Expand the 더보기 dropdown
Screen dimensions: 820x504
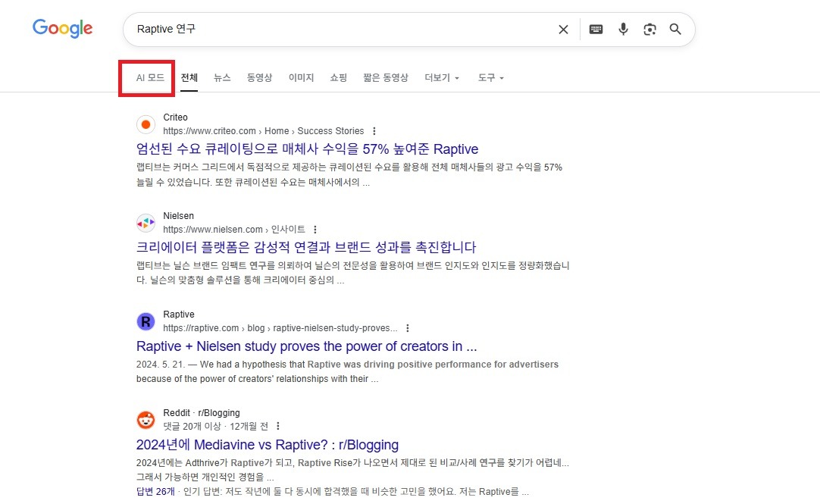[442, 78]
